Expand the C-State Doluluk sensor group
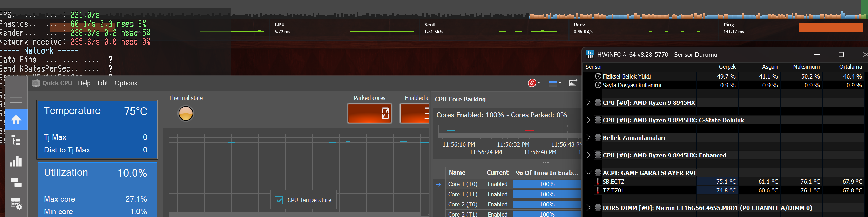This screenshot has height=217, width=868. pos(588,120)
